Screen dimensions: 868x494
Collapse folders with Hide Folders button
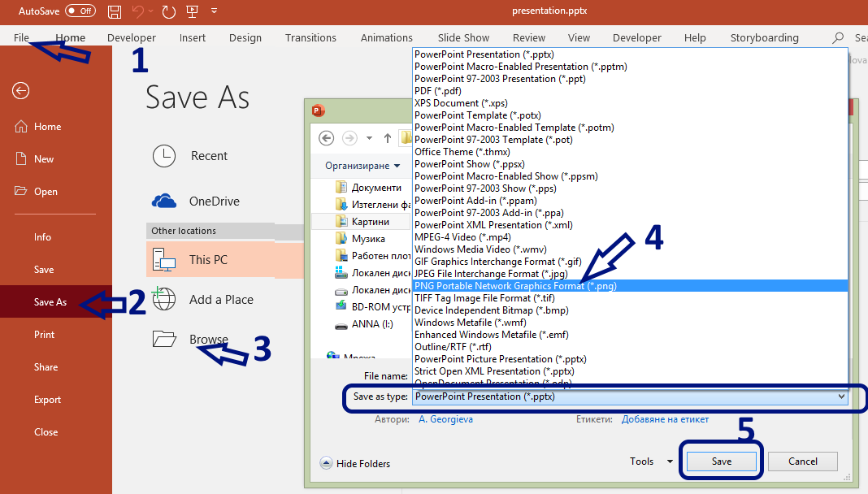pyautogui.click(x=355, y=464)
